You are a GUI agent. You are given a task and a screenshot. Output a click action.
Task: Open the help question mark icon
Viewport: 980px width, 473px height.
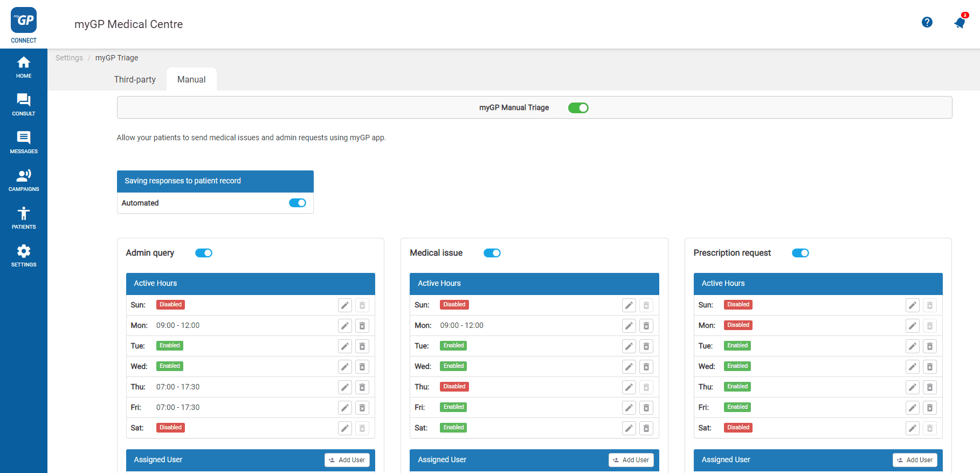point(927,22)
